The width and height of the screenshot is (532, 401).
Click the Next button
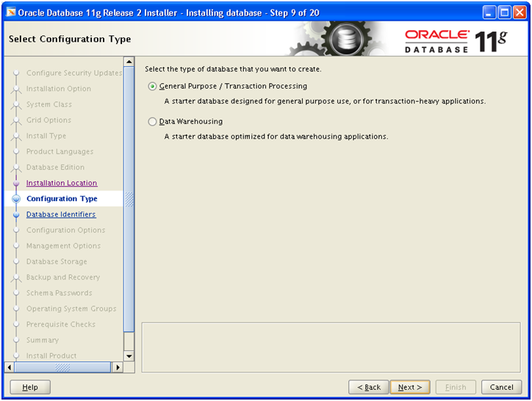(410, 387)
